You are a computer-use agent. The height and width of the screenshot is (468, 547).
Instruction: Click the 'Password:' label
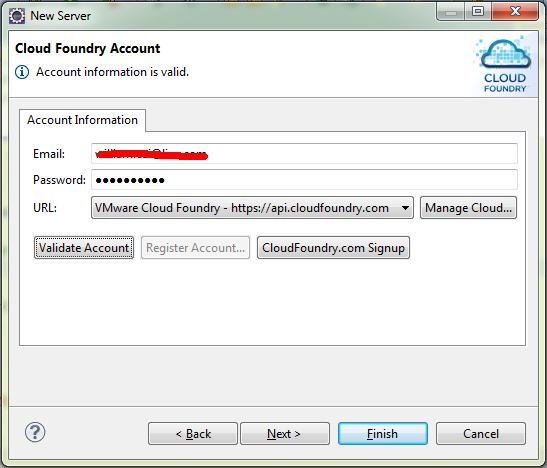click(59, 180)
